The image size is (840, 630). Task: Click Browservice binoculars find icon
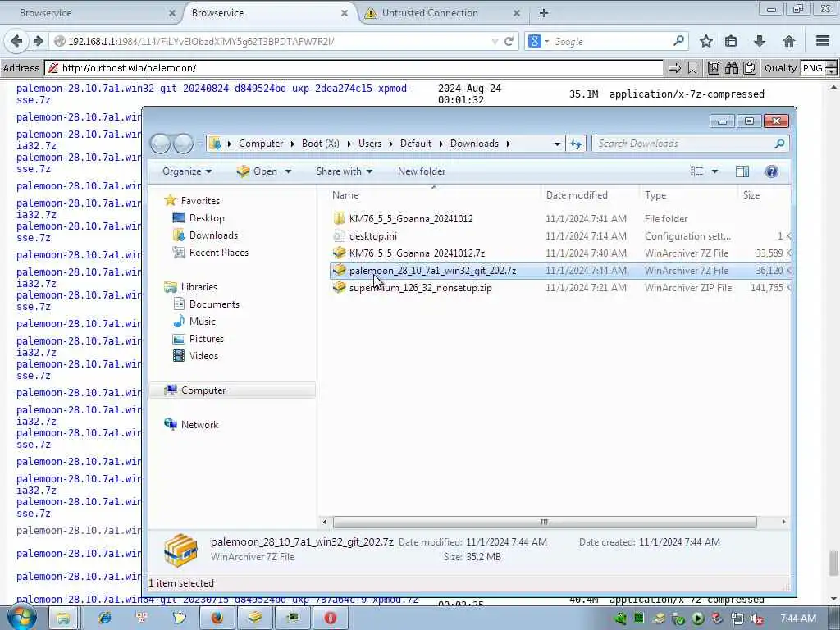pos(731,68)
